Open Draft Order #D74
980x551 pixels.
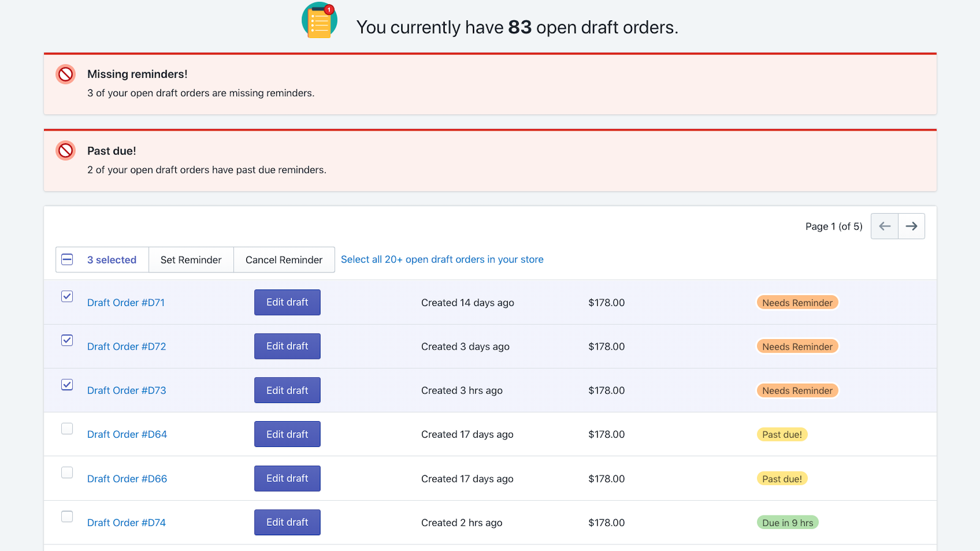pos(126,522)
